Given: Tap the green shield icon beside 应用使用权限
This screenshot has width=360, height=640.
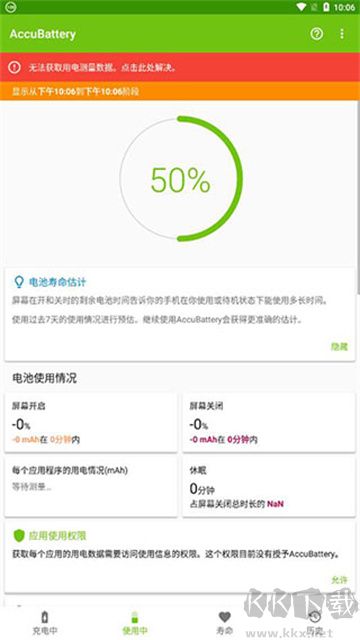Looking at the screenshot, I should [x=19, y=536].
